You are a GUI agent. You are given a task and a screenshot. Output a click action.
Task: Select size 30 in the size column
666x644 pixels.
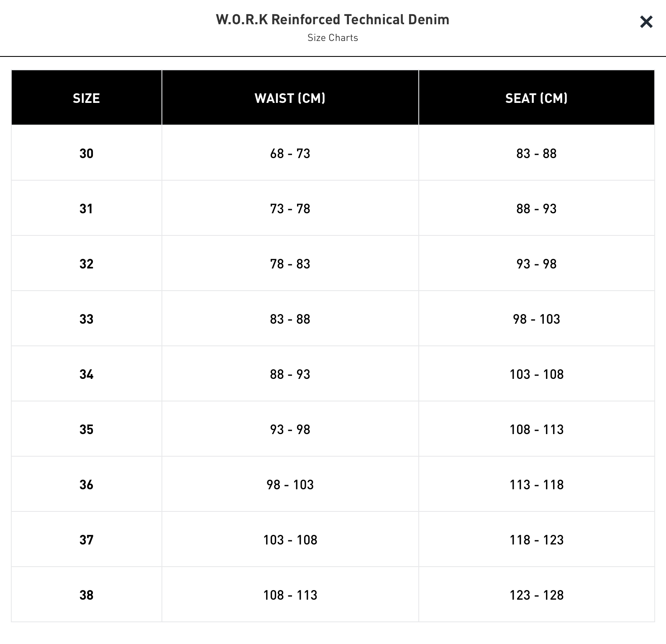(86, 153)
